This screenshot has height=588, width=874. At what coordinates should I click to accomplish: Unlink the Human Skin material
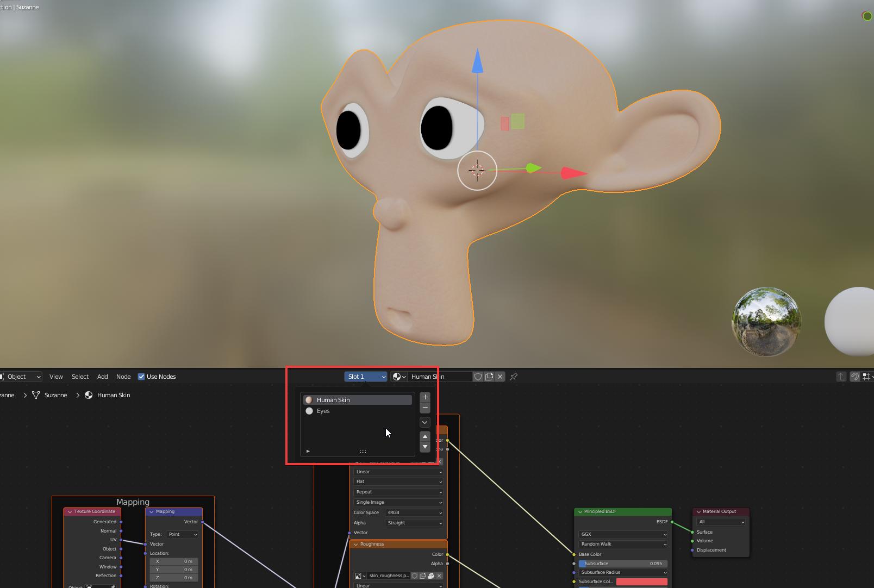click(x=500, y=377)
